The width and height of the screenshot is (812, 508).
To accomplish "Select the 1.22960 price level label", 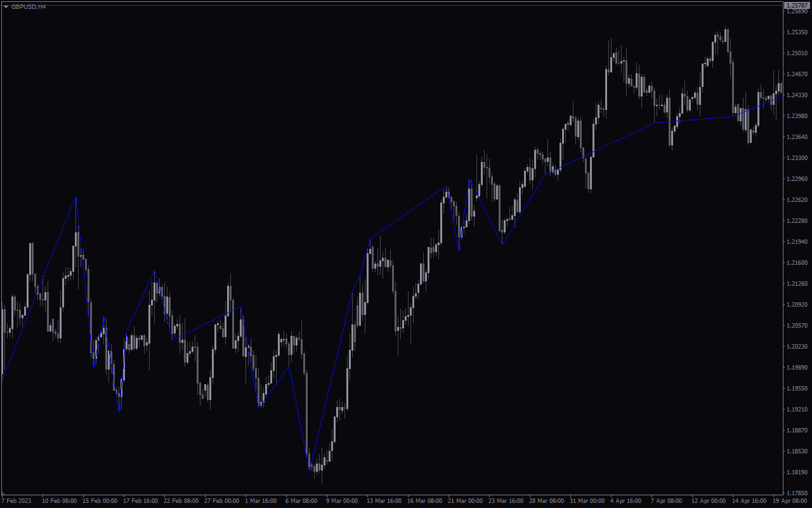I will (x=798, y=178).
